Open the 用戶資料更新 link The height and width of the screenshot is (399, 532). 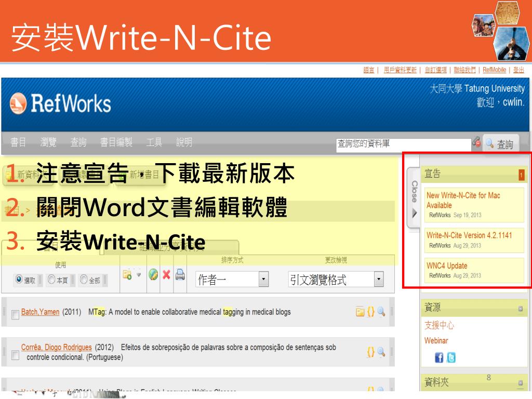click(400, 70)
